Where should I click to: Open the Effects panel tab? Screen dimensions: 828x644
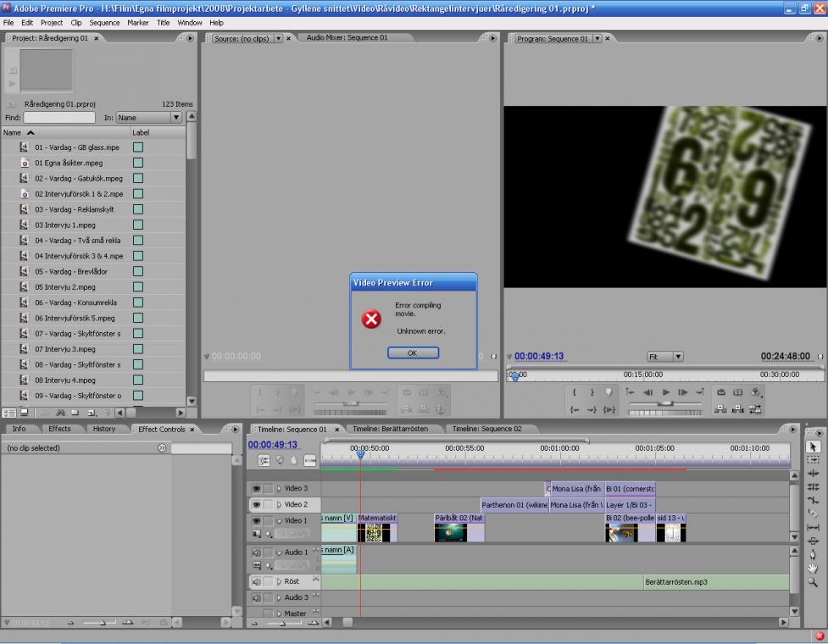click(59, 429)
